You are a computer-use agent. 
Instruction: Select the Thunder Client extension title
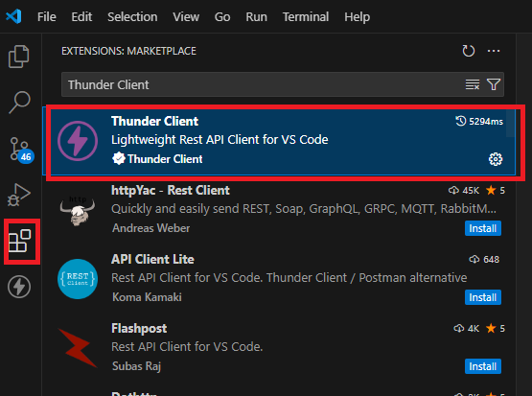pos(154,121)
